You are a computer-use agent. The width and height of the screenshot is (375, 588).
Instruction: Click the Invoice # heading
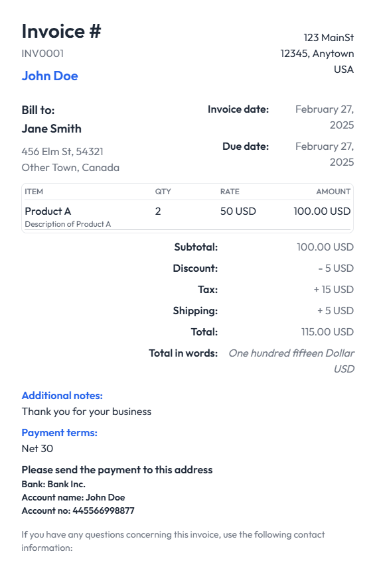click(x=61, y=31)
